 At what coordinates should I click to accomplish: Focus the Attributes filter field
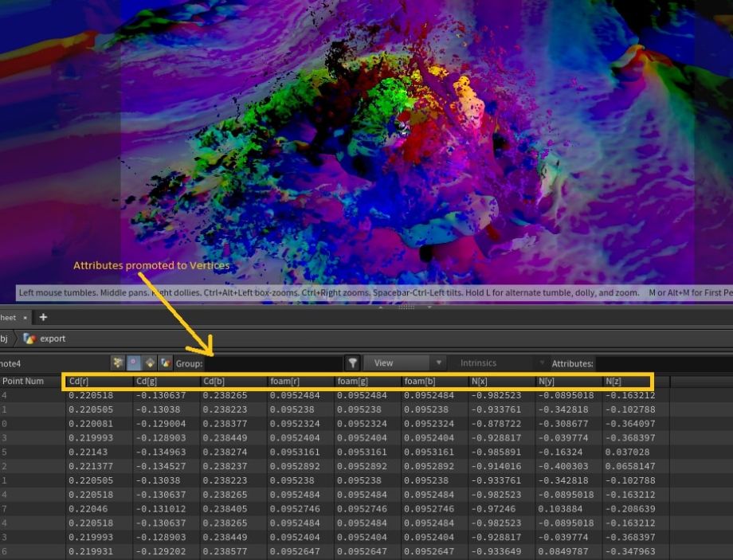click(663, 362)
